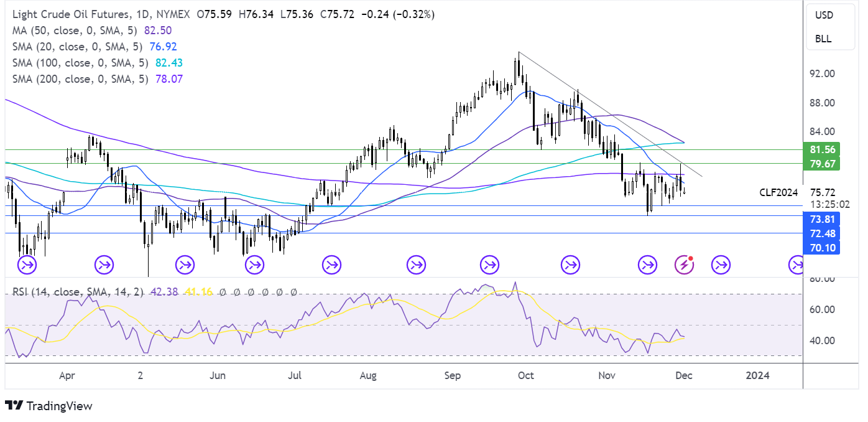Click the rollover marker left of April
868x422 pixels.
[27, 266]
